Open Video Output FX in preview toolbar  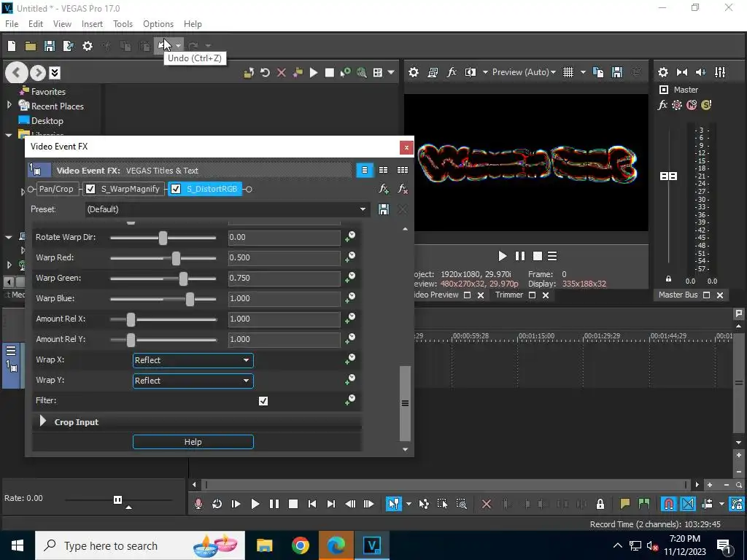click(x=452, y=72)
